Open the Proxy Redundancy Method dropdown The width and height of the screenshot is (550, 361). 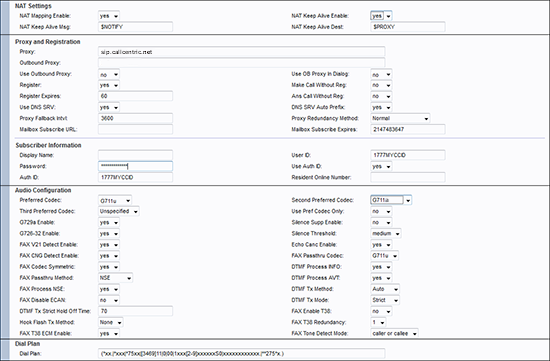tap(400, 118)
